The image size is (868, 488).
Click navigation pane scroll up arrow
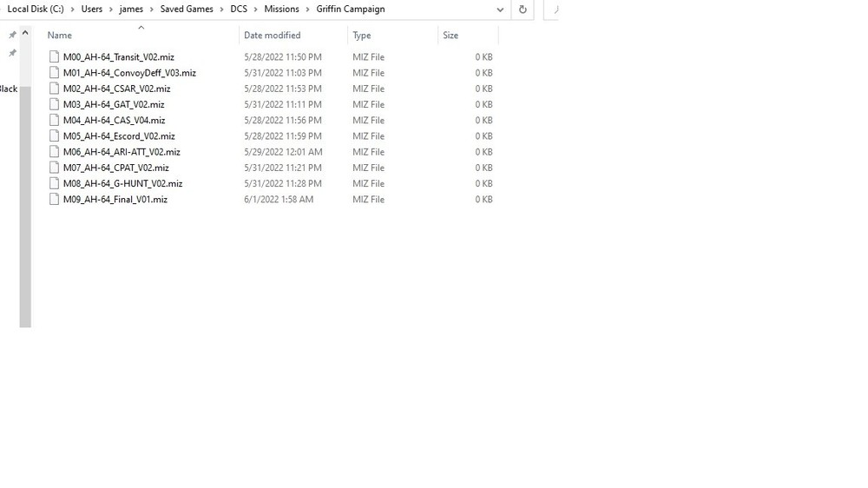[x=25, y=33]
